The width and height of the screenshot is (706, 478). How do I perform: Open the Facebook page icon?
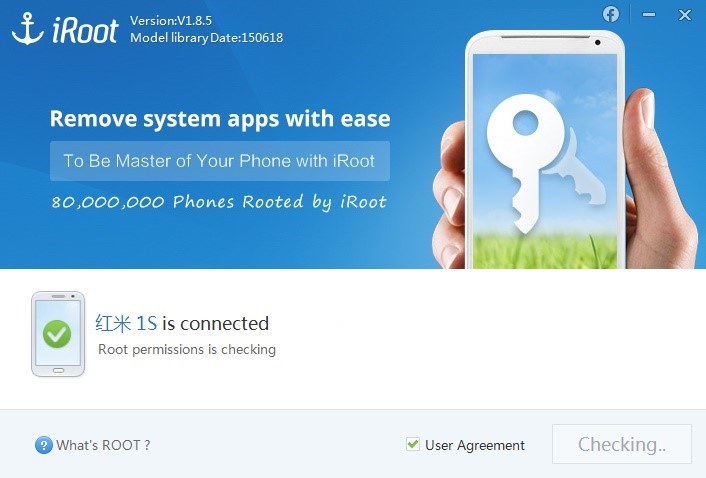tap(611, 14)
